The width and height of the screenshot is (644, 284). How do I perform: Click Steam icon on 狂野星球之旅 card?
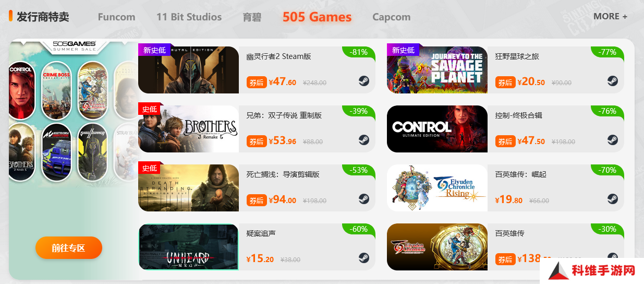pyautogui.click(x=612, y=81)
